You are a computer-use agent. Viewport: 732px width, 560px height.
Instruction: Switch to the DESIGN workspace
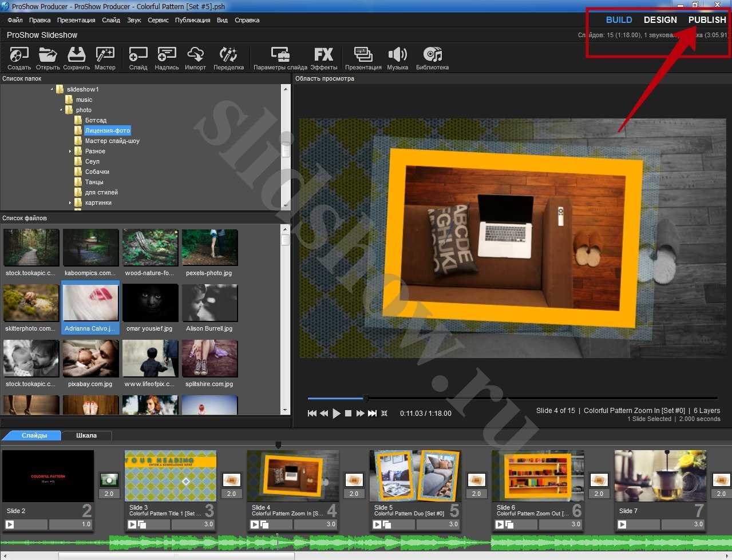[x=660, y=20]
